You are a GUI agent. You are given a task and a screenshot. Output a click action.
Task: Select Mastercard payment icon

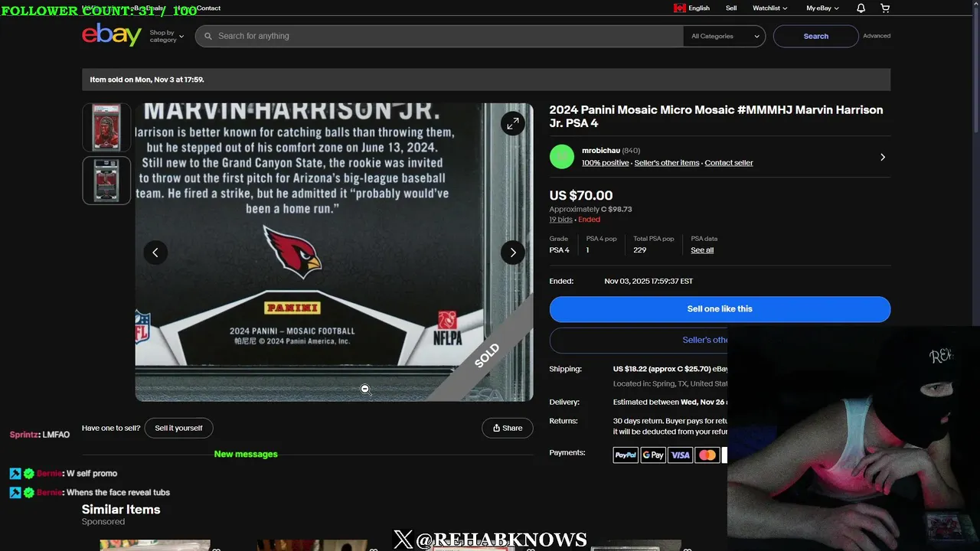pyautogui.click(x=707, y=455)
